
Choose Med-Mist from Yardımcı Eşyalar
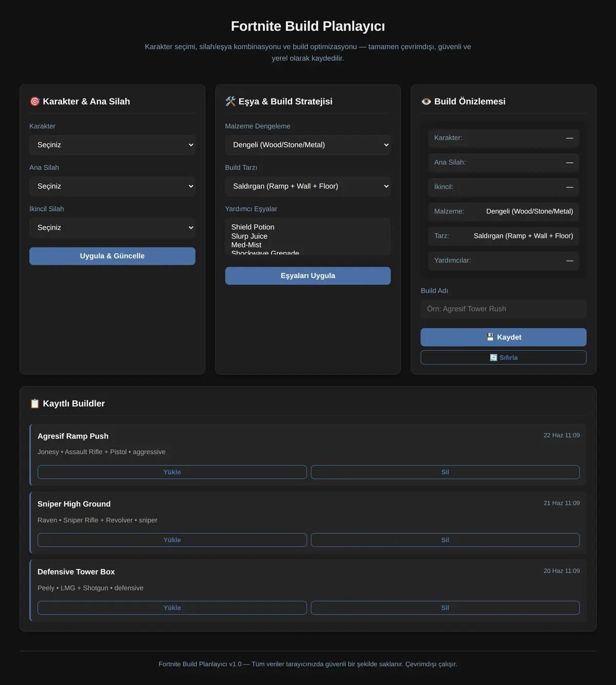click(x=308, y=245)
